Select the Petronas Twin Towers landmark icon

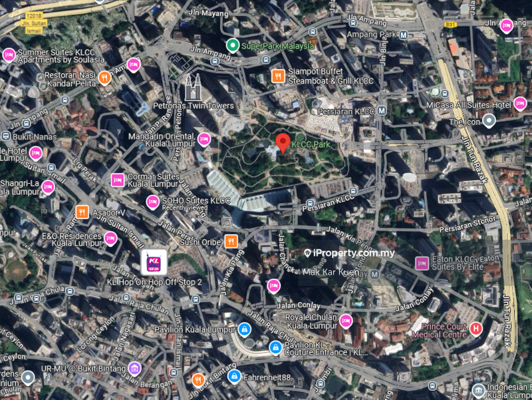pos(193,87)
